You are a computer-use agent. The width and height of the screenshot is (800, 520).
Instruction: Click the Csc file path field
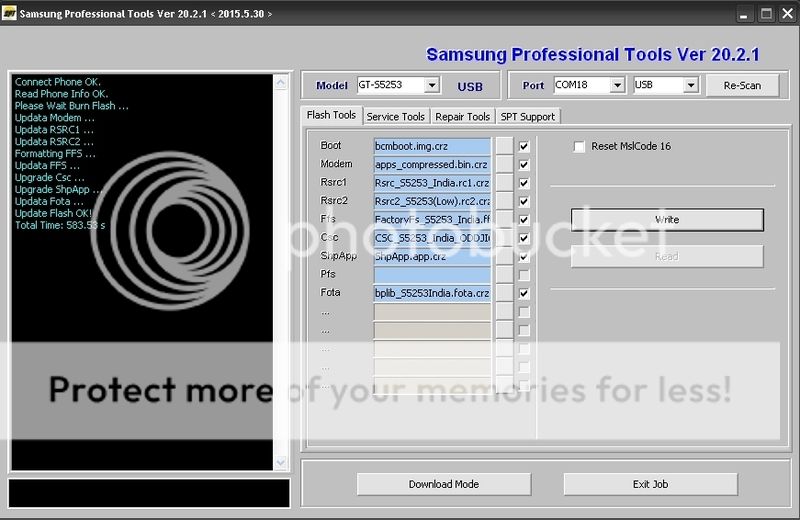click(432, 238)
